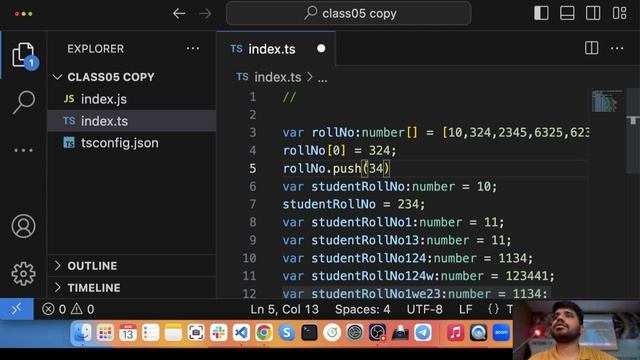Viewport: 640px width, 360px height.
Task: Click the 'studentRollNo = 234;' code line
Action: [353, 204]
